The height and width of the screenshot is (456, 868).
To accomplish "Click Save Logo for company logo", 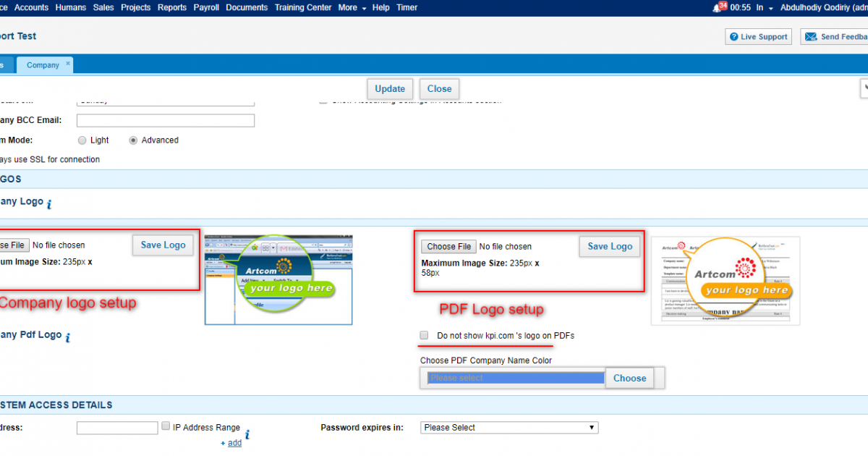I will coord(163,245).
